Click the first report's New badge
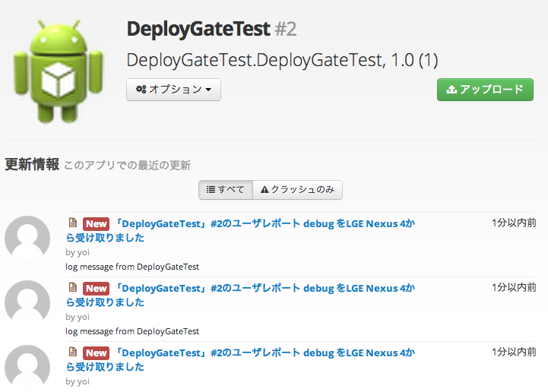Screen dimensions: 548x392 tap(96, 223)
